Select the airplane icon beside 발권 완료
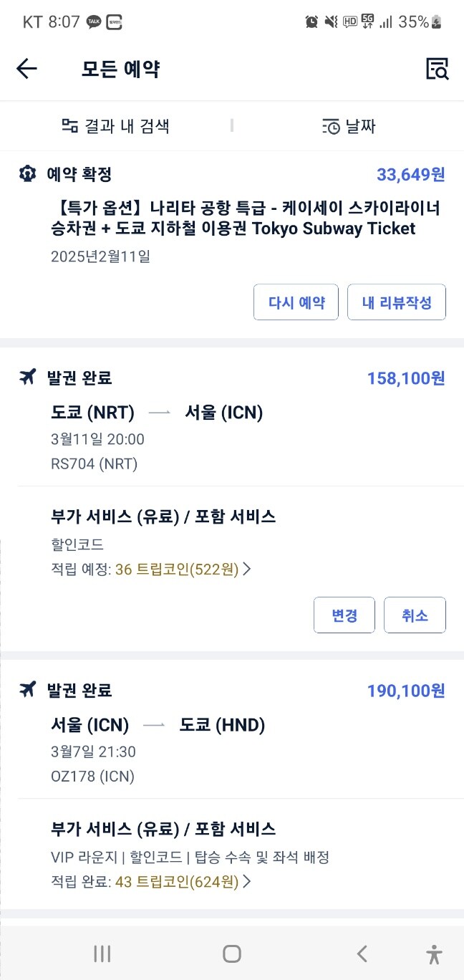The height and width of the screenshot is (980, 464). coord(28,376)
